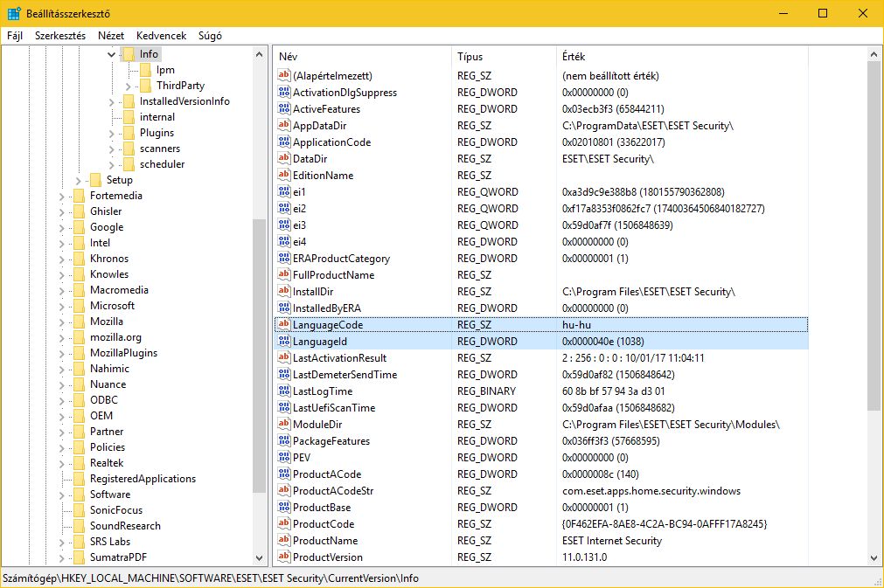Click the (Alapértelmezett) default value icon
The height and width of the screenshot is (588, 884).
pos(284,75)
